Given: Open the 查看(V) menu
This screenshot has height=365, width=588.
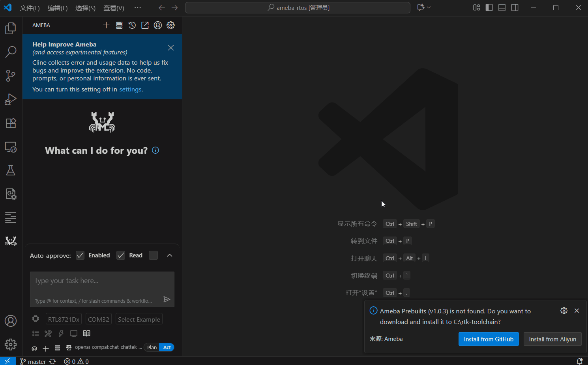Looking at the screenshot, I should pos(114,8).
